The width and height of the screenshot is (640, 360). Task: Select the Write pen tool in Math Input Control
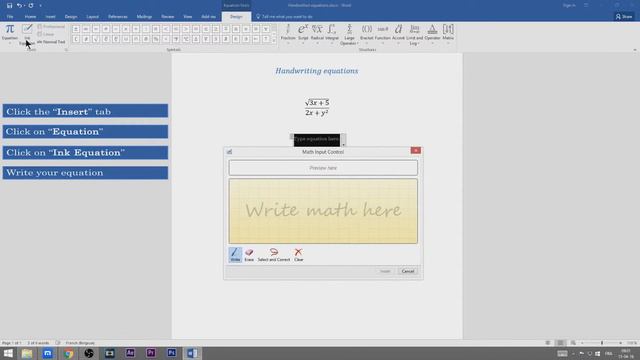pyautogui.click(x=235, y=255)
